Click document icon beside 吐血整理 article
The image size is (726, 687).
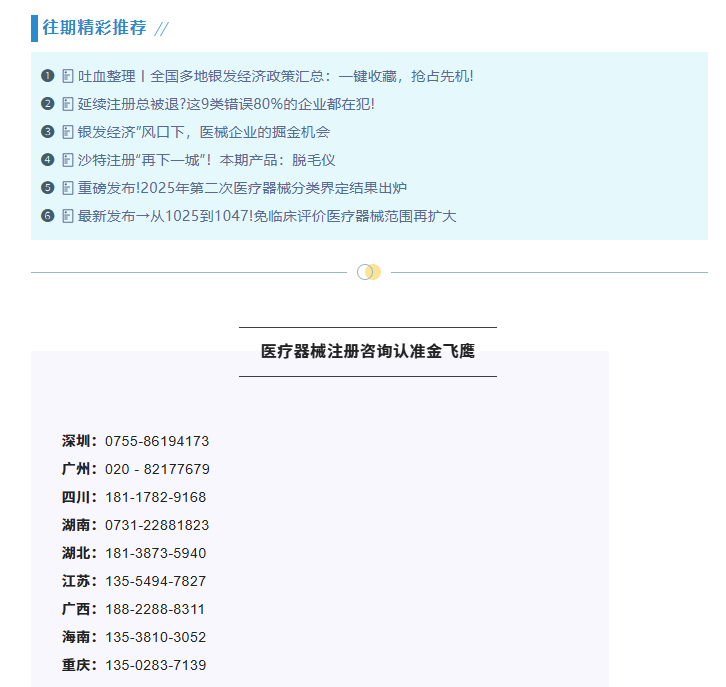tap(68, 76)
